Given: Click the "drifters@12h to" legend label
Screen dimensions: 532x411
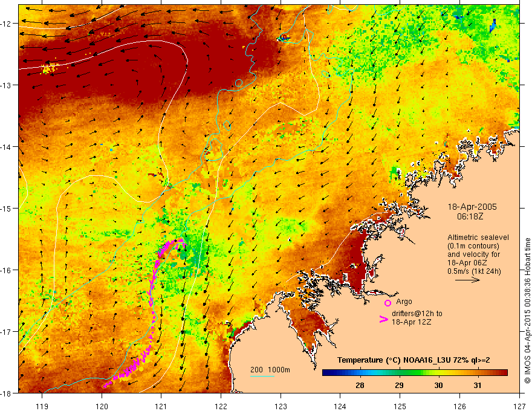Looking at the screenshot, I should click(x=417, y=314).
